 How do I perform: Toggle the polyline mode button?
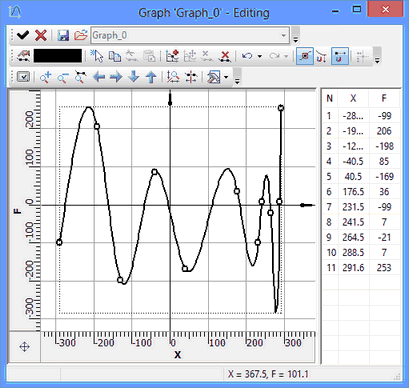coord(322,56)
